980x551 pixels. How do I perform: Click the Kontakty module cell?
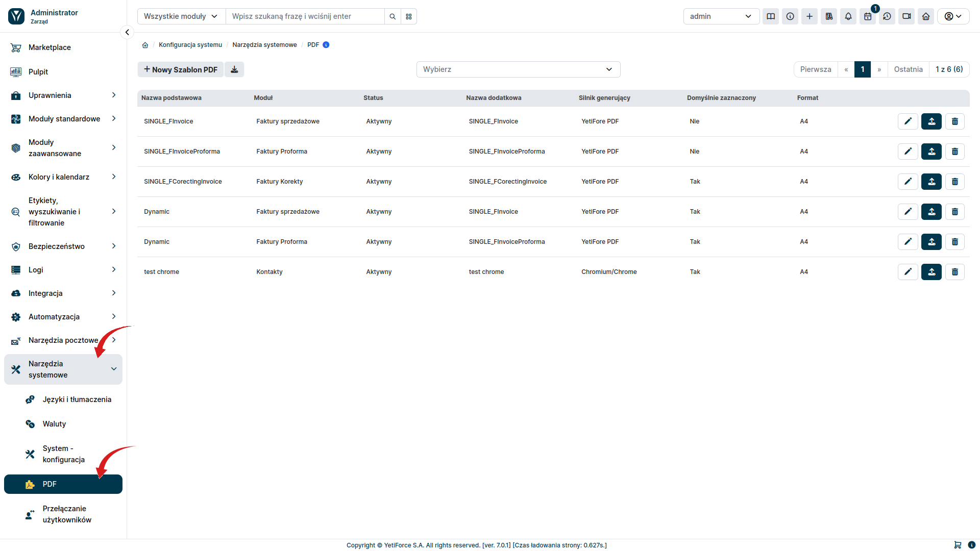coord(269,272)
